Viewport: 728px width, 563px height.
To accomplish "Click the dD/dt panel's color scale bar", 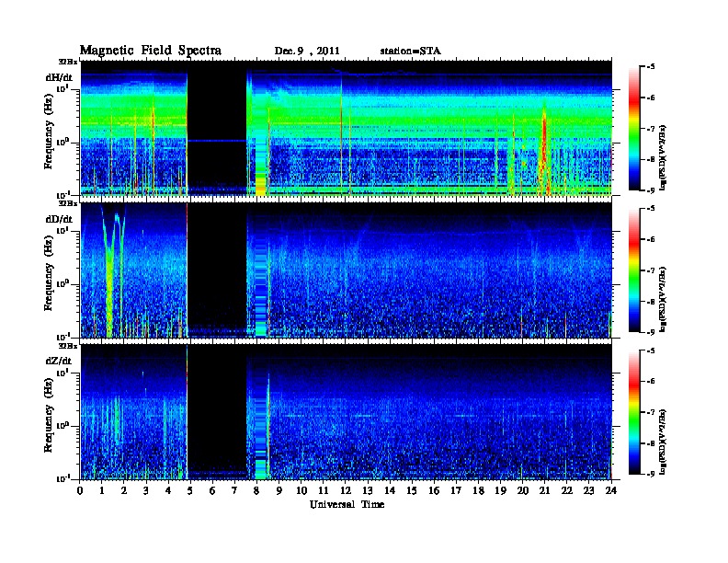I will [x=634, y=270].
